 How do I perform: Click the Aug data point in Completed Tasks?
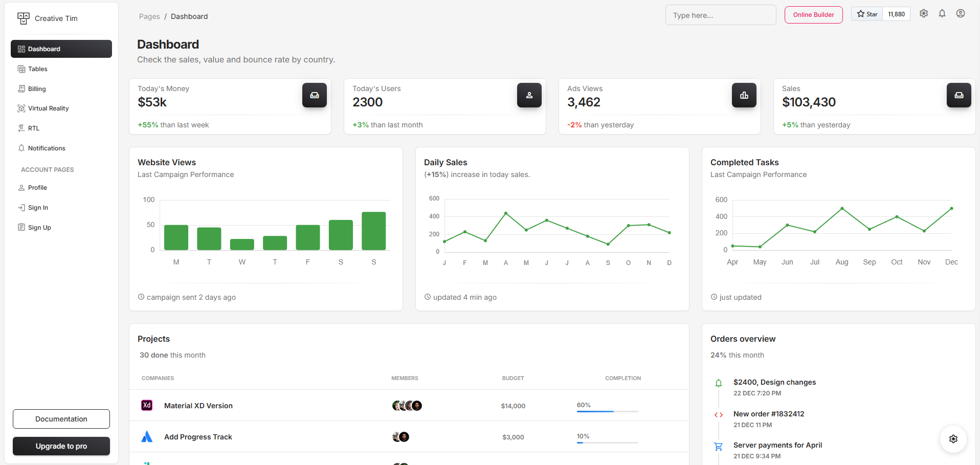coord(842,208)
